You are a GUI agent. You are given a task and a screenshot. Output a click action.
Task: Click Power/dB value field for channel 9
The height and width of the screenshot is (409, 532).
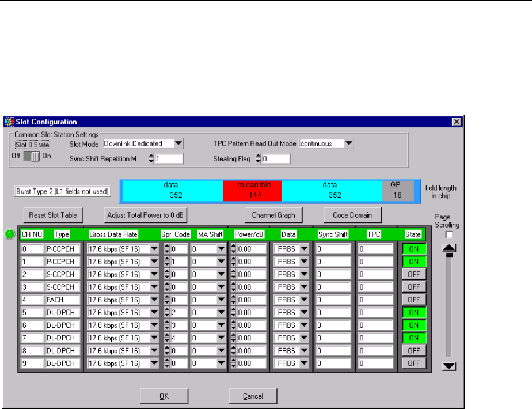[x=252, y=363]
